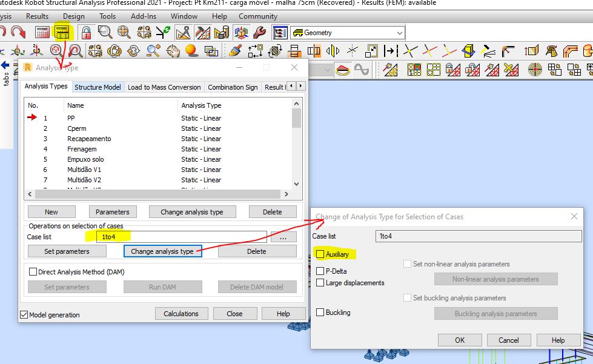Click the layout tree icon before Geometry box
593x364 pixels.
pyautogui.click(x=280, y=33)
